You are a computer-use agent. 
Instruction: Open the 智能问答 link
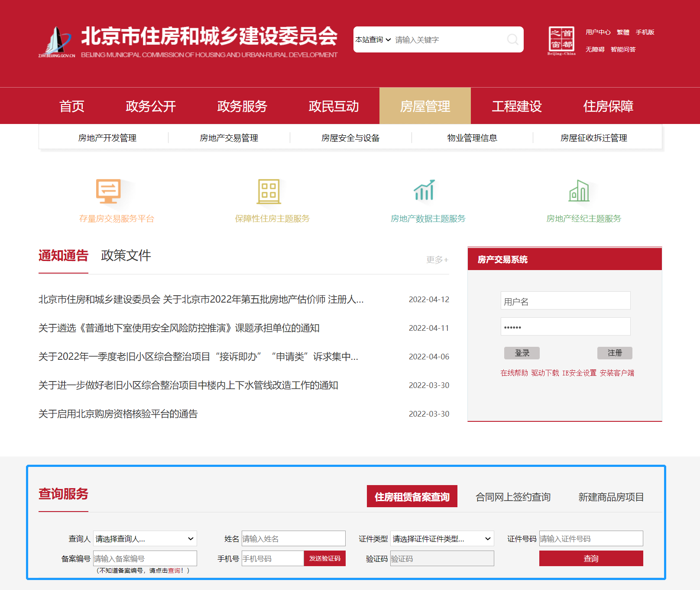click(623, 49)
